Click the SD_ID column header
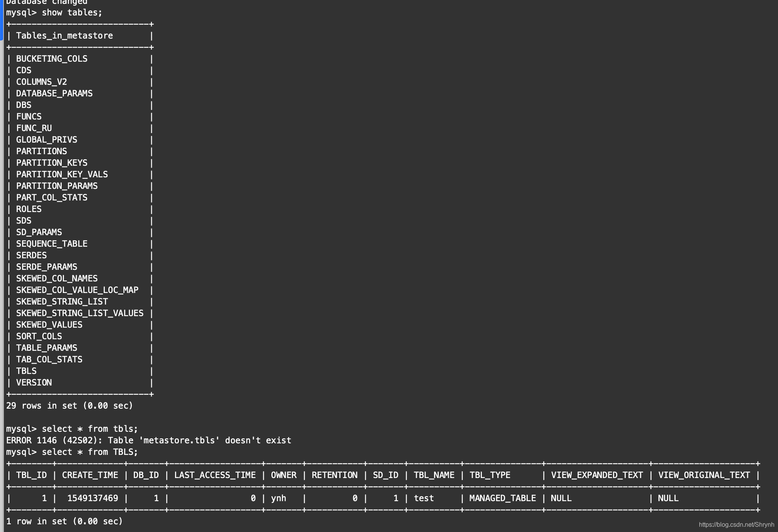 [386, 475]
